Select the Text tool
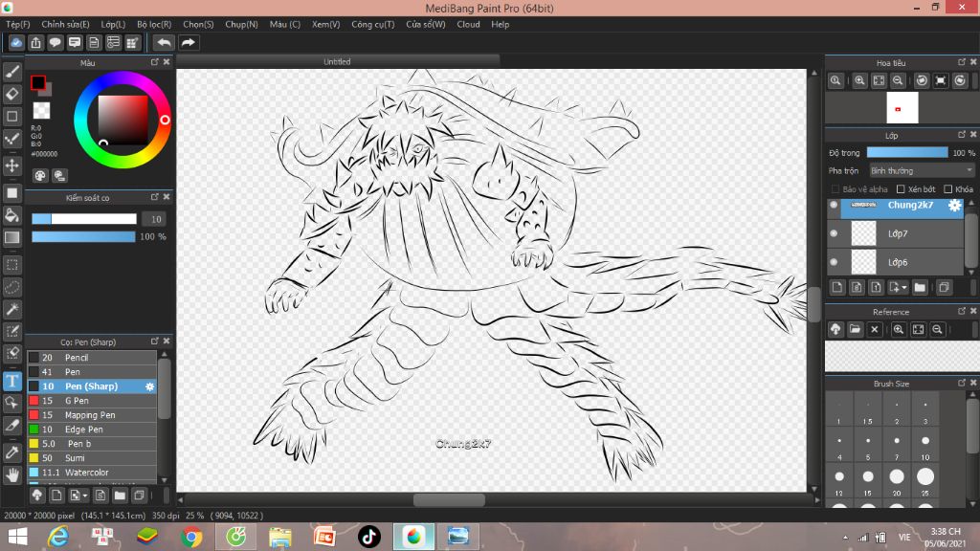Viewport: 980px width, 551px height. [11, 381]
